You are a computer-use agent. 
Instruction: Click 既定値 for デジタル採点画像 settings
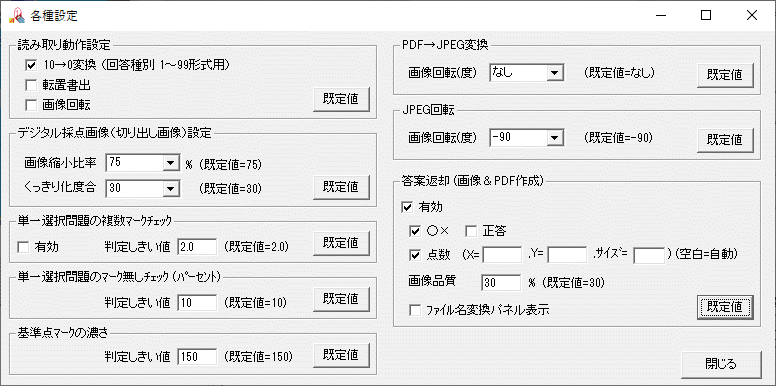[x=341, y=187]
